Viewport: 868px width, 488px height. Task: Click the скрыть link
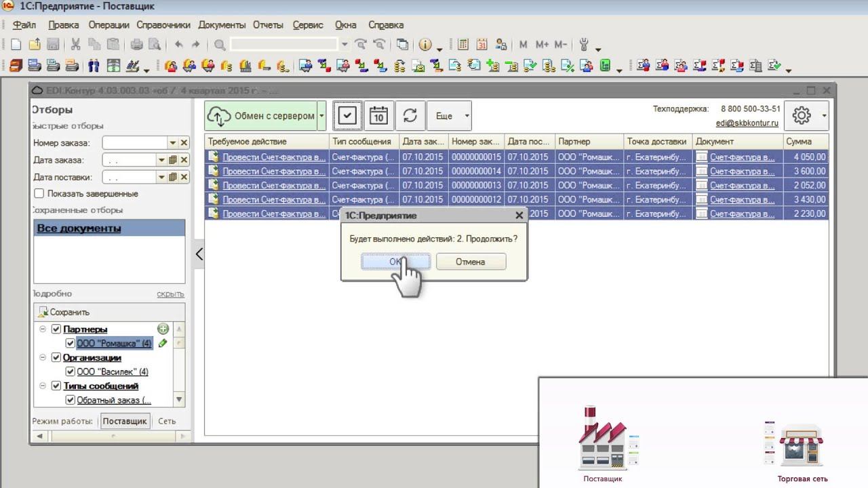(170, 294)
